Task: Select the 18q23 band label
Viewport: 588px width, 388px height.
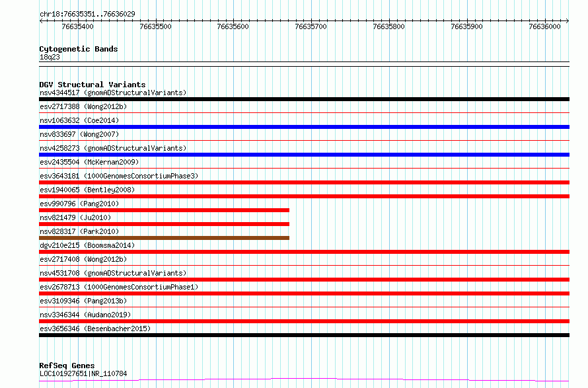Action: [50, 57]
